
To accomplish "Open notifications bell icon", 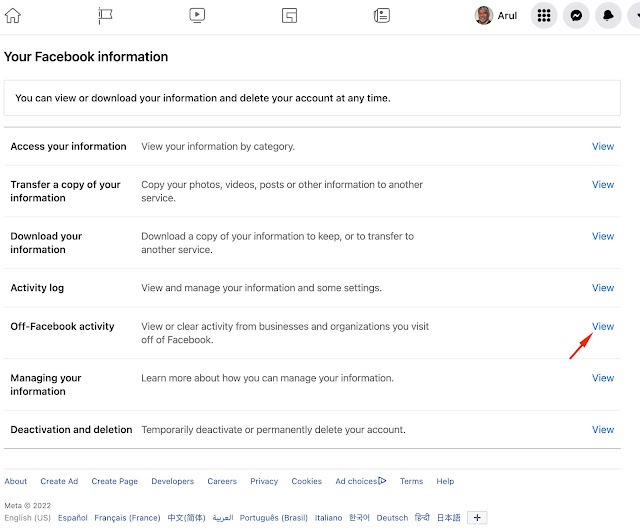I will point(608,16).
